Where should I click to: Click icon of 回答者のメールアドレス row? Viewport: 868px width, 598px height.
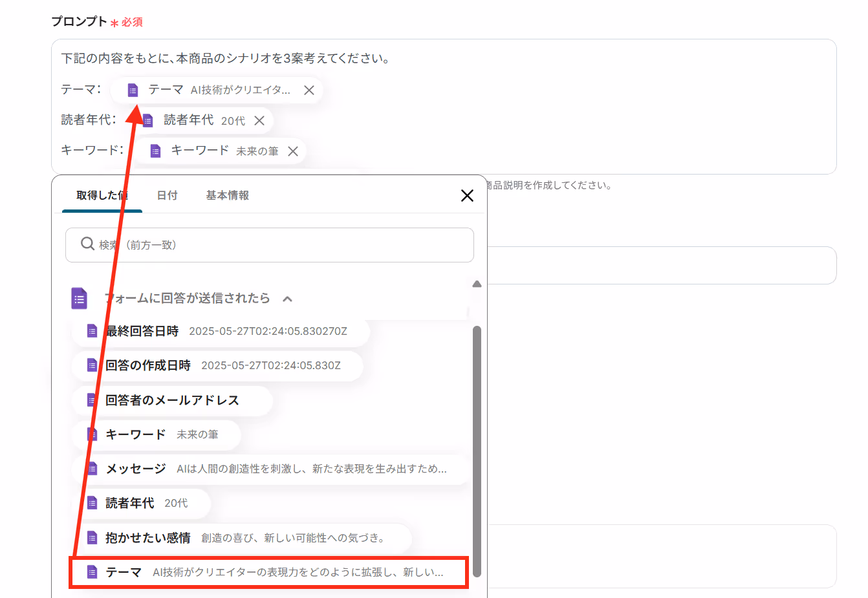pos(92,400)
